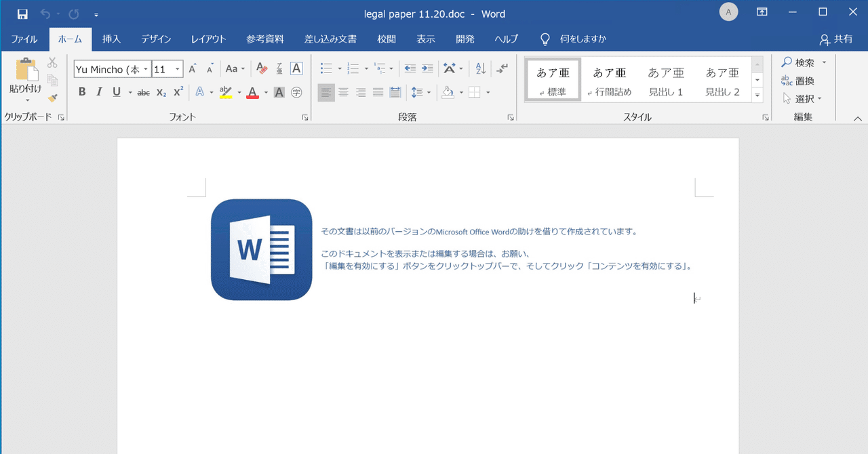Image resolution: width=868 pixels, height=454 pixels.
Task: Open Clipboard pane dialog launcher
Action: (61, 117)
